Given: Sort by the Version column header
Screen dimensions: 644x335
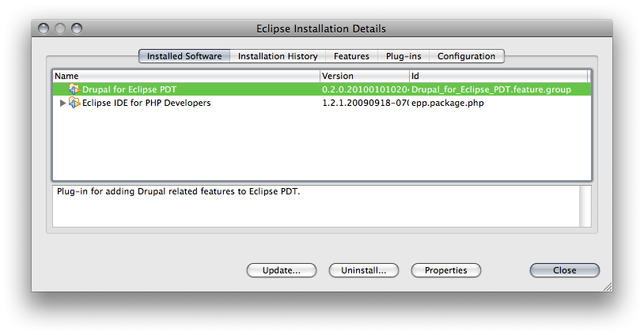Looking at the screenshot, I should coord(365,76).
